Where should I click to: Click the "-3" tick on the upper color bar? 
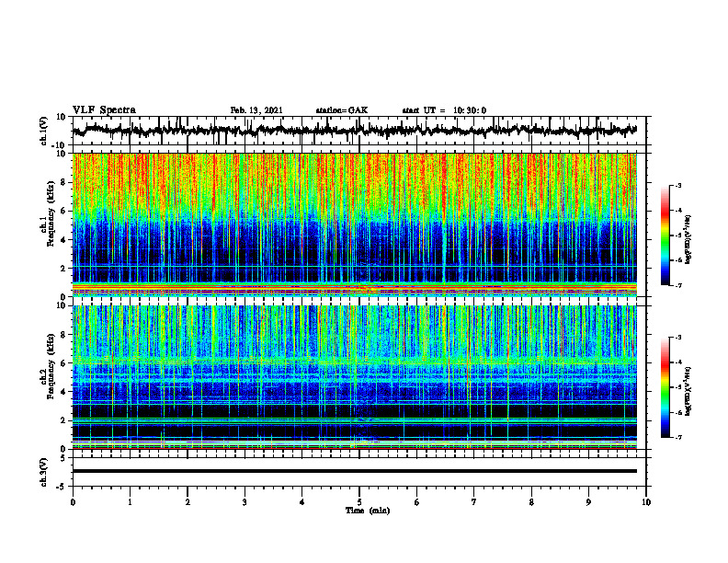tap(678, 185)
